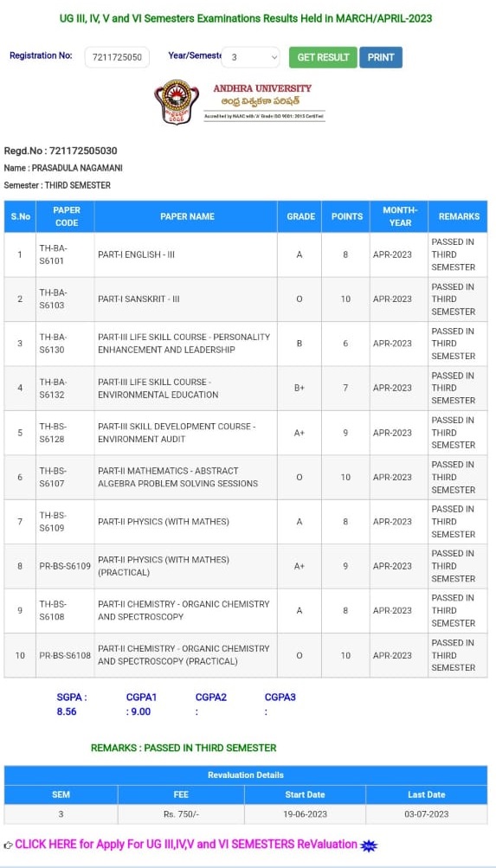
Task: Click the CGPA3 label
Action: pyautogui.click(x=280, y=697)
